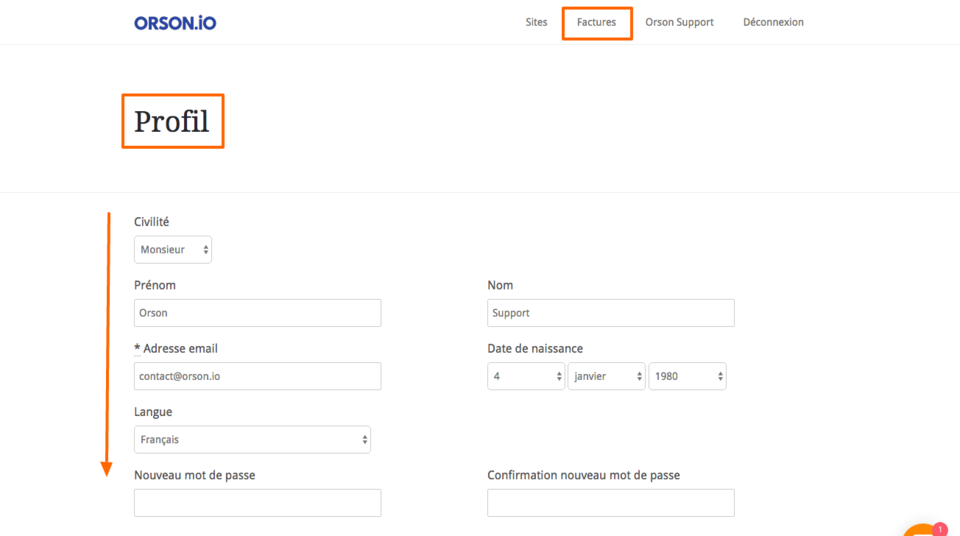
Task: Click the Nouveau mot de passe field
Action: tap(257, 503)
